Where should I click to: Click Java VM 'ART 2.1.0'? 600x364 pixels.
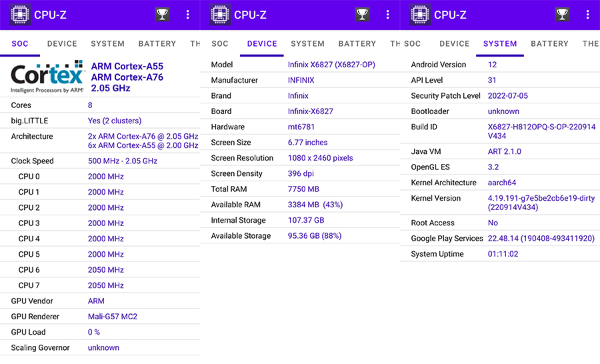(x=505, y=151)
